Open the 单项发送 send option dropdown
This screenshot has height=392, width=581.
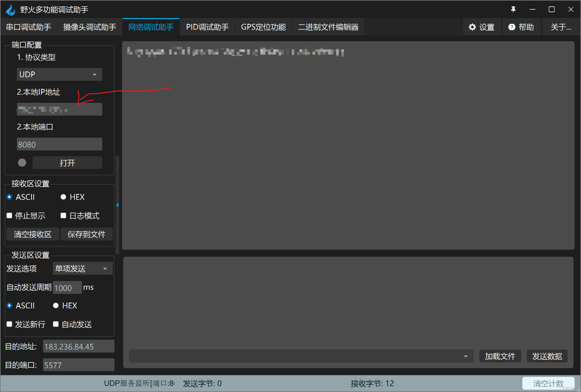pos(83,268)
